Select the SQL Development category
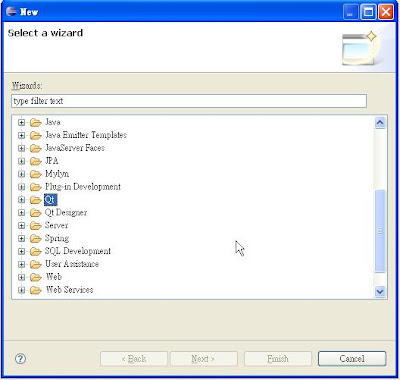This screenshot has width=400, height=380. [x=78, y=251]
